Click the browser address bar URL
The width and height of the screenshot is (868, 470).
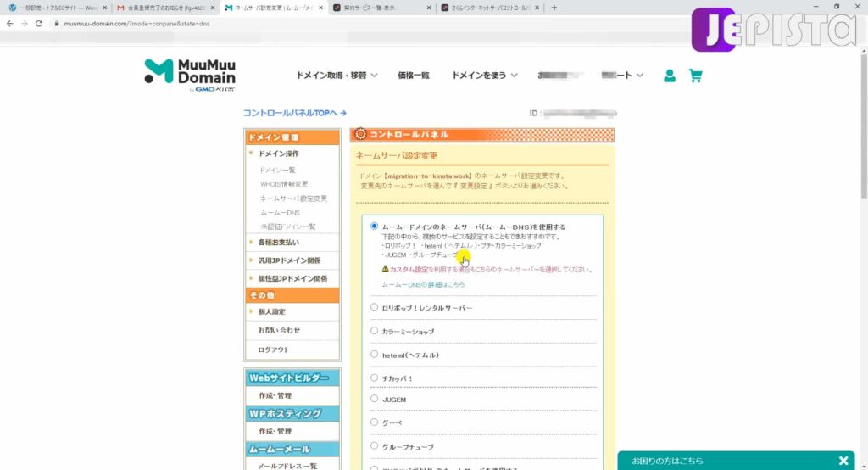pos(136,24)
